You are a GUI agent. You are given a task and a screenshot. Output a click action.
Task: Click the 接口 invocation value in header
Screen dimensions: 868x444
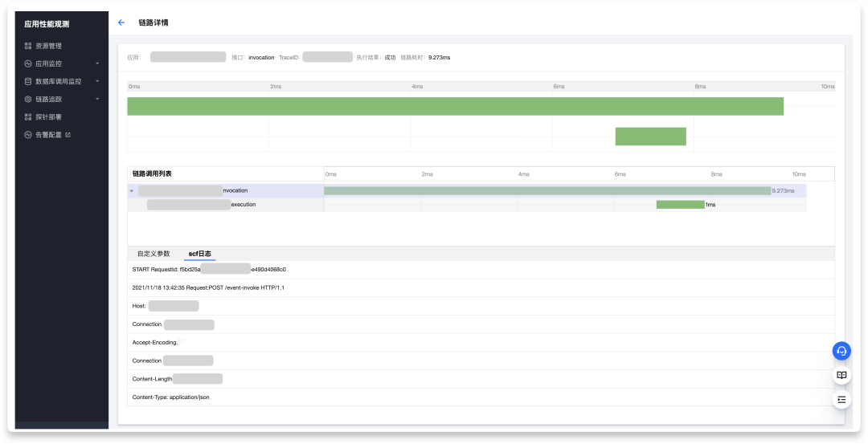click(x=261, y=58)
